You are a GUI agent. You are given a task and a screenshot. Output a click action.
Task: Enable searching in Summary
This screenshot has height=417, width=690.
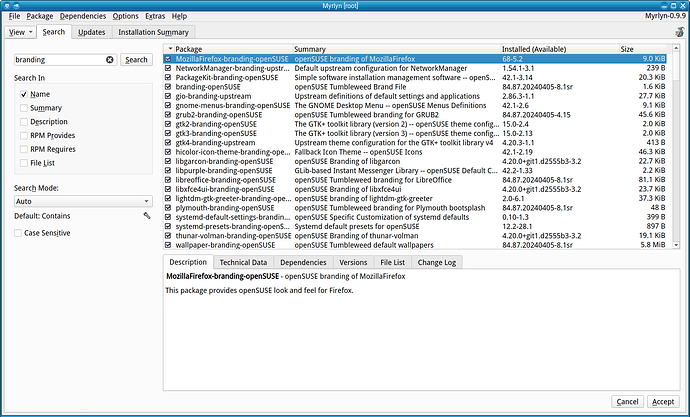24,108
